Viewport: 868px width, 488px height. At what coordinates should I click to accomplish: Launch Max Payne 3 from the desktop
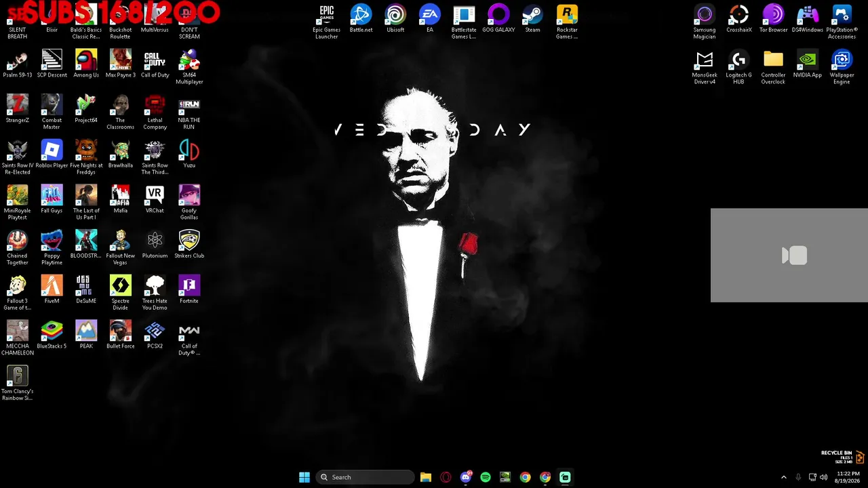(121, 64)
